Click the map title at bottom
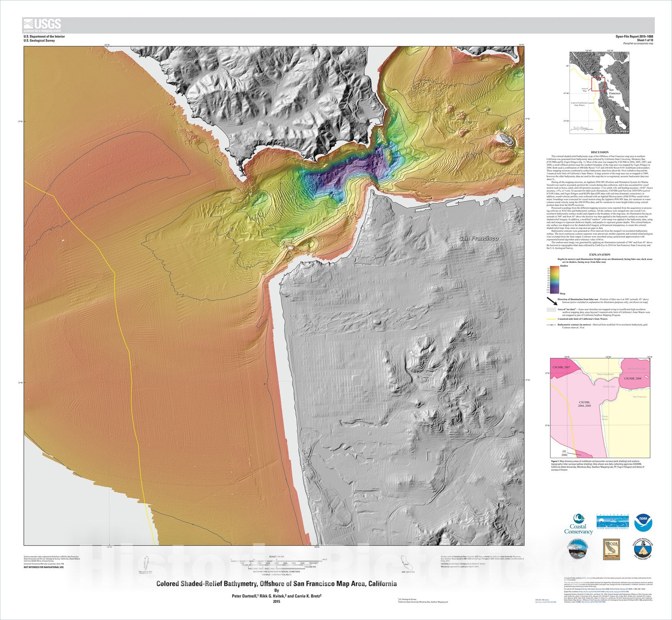The height and width of the screenshot is (620, 672). (x=276, y=583)
